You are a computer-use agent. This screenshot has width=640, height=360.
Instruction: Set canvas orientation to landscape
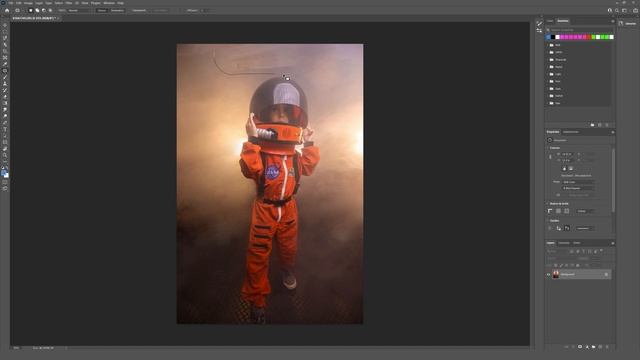pyautogui.click(x=571, y=169)
